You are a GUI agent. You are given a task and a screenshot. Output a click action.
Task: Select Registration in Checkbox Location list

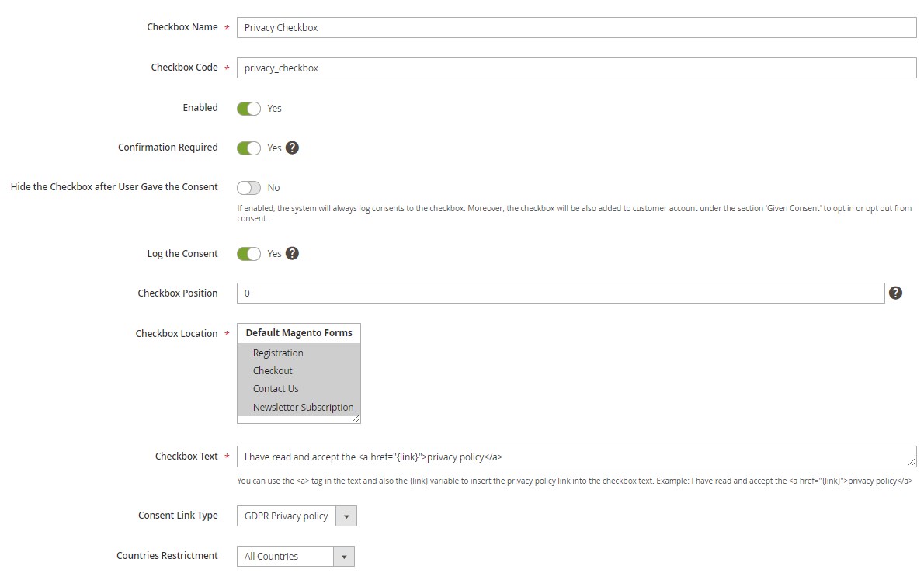click(278, 353)
